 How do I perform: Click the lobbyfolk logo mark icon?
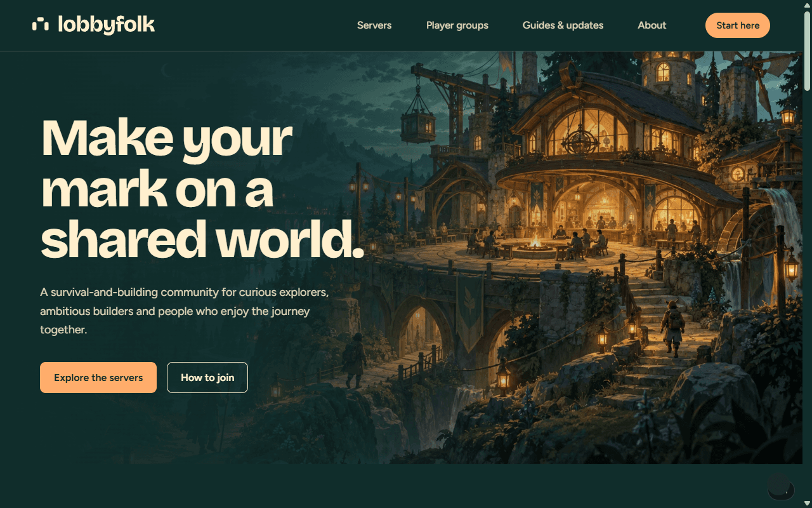pyautogui.click(x=41, y=25)
